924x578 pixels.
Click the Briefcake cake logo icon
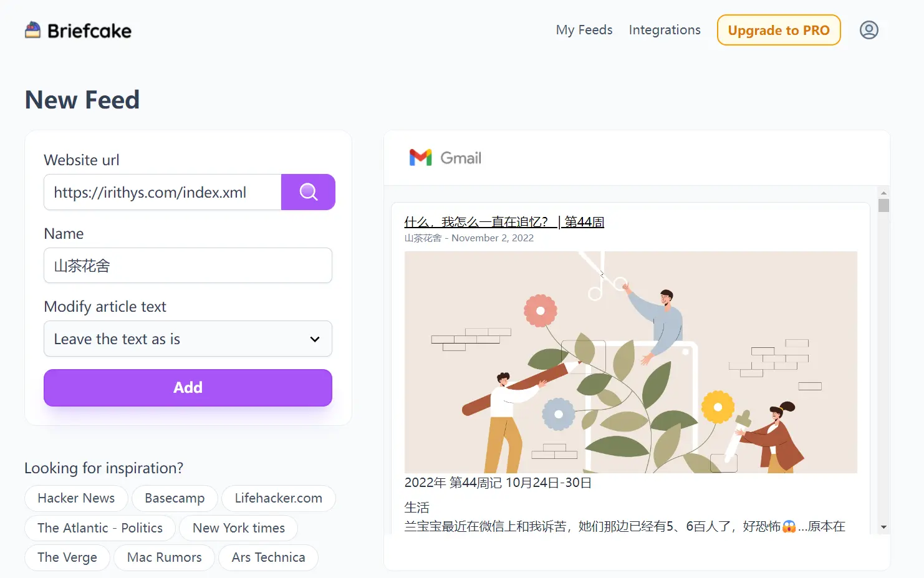[x=32, y=30]
